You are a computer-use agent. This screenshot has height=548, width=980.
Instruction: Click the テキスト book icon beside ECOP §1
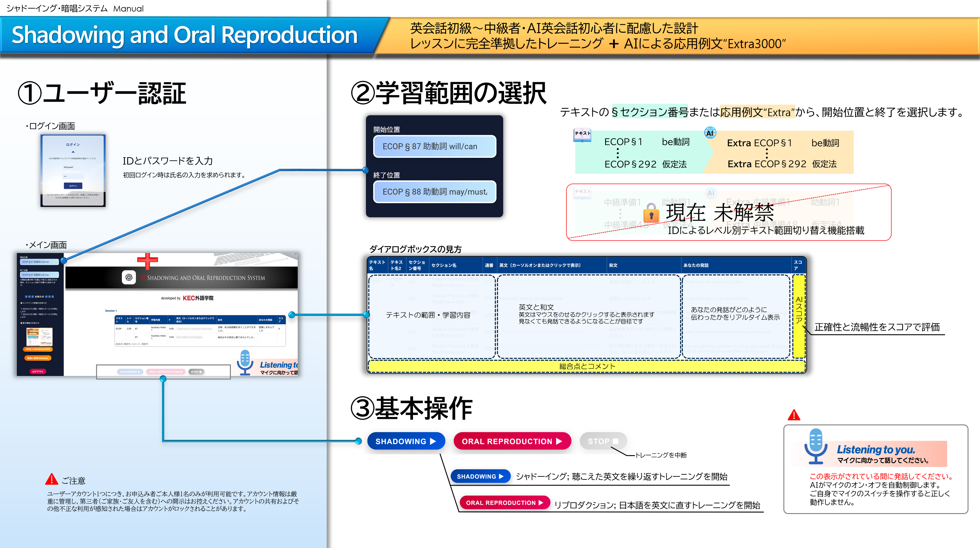click(582, 135)
